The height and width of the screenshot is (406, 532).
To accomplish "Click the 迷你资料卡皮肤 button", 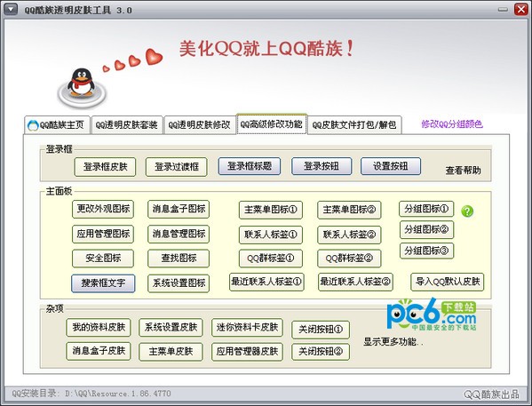I will point(247,327).
